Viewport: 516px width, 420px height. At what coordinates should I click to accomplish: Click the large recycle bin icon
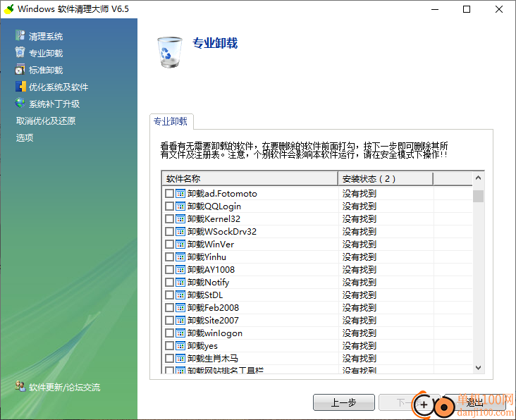(x=169, y=52)
